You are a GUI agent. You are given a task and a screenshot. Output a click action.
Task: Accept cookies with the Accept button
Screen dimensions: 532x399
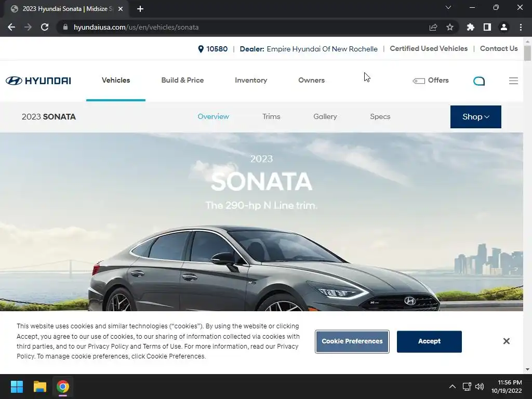click(x=429, y=341)
